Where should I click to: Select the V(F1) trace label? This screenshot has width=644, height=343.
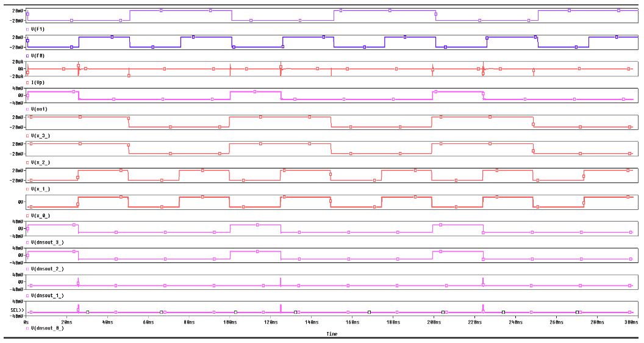(38, 29)
